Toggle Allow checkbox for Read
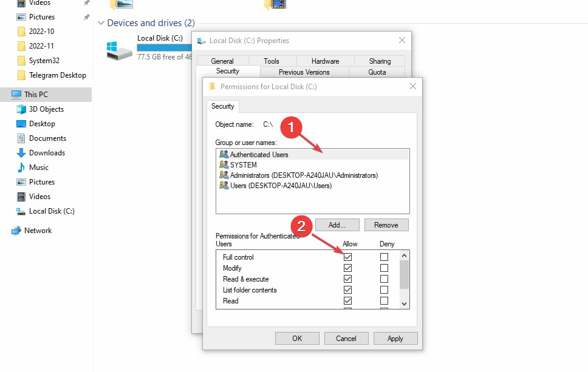Screen dimensions: 588x372 pyautogui.click(x=347, y=300)
